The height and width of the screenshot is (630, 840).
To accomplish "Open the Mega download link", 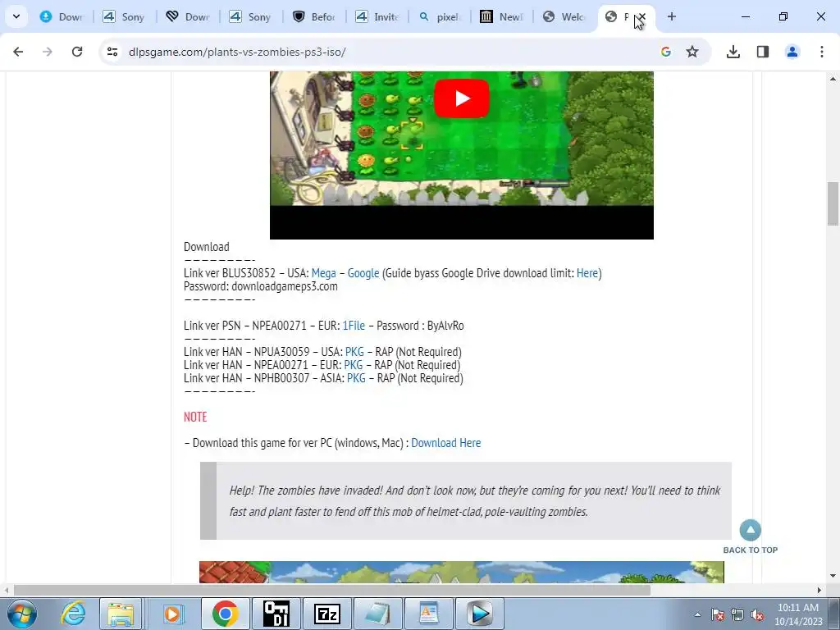I will pos(323,273).
